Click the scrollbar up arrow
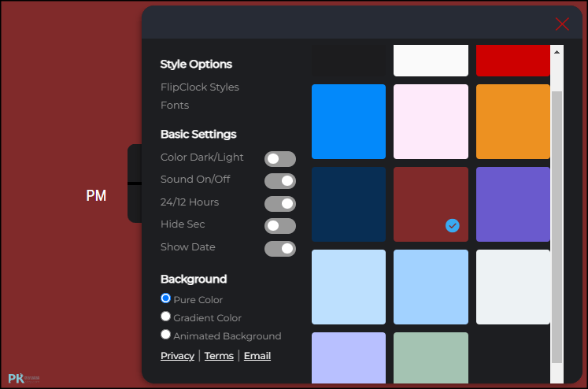This screenshot has height=389, width=588. (x=557, y=52)
